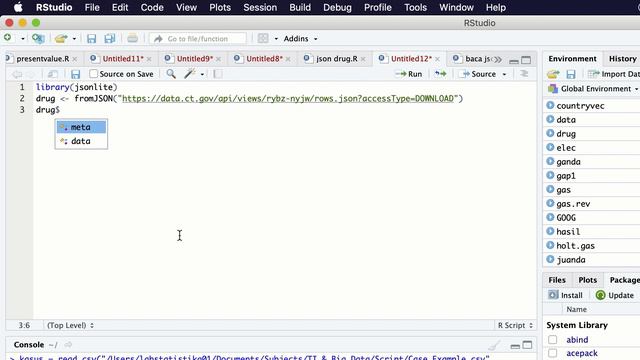Save workspace in the Environment pane
Image resolution: width=640 pixels, height=360 pixels.
click(x=571, y=74)
